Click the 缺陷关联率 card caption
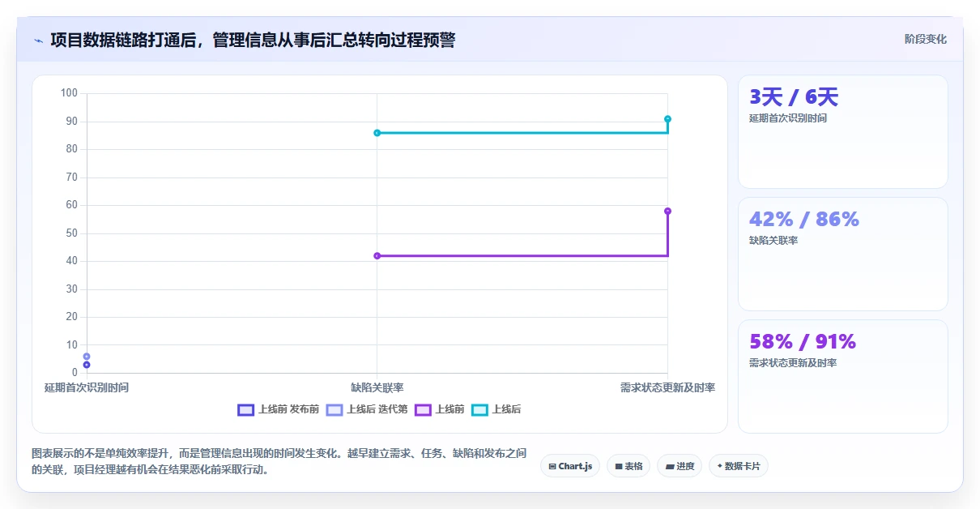Viewport: 980px width, 509px height. tap(773, 241)
